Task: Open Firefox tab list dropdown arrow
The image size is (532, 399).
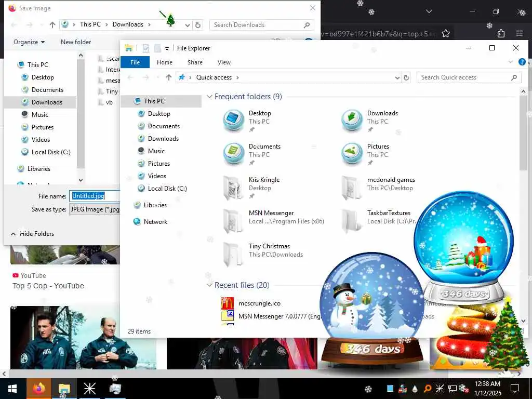Action: click(x=429, y=11)
